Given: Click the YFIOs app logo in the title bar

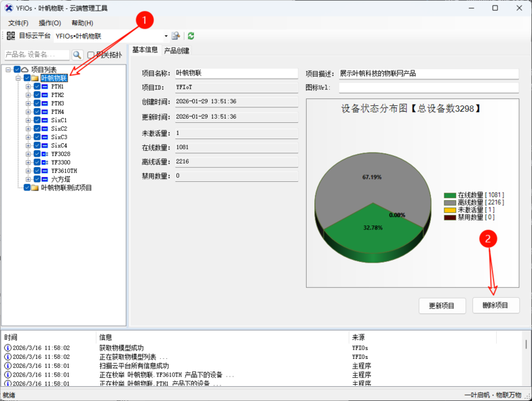Looking at the screenshot, I should [9, 8].
